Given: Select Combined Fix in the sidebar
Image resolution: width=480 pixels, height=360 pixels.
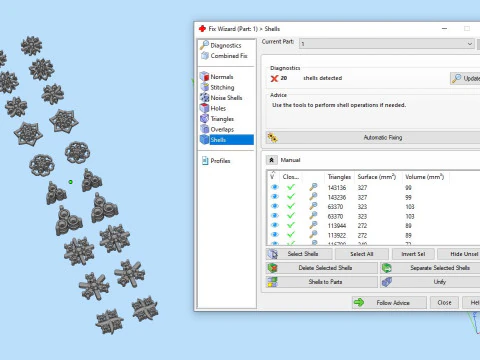Looking at the screenshot, I should pyautogui.click(x=229, y=56).
